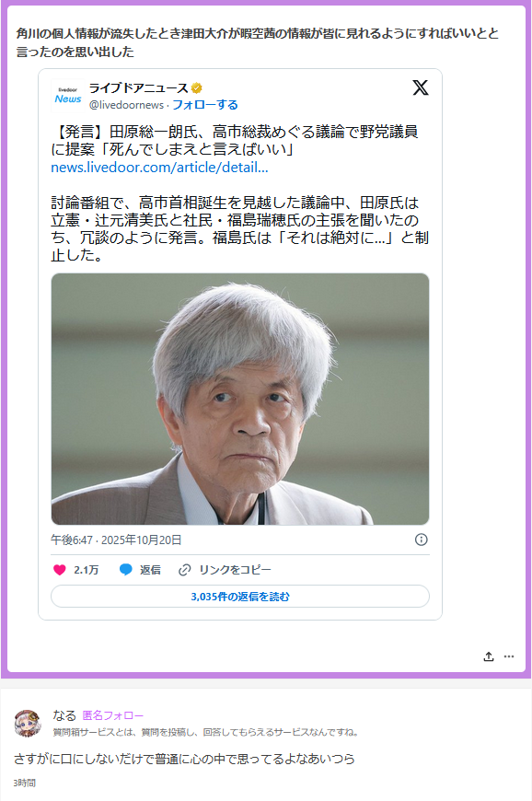Like the tweet with heart icon
This screenshot has width=532, height=801.
pyautogui.click(x=60, y=570)
